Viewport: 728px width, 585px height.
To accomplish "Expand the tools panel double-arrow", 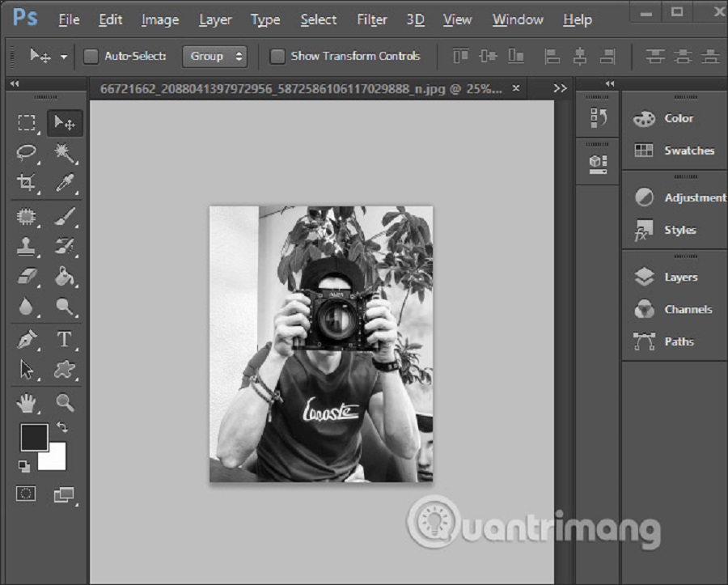I will tap(14, 84).
